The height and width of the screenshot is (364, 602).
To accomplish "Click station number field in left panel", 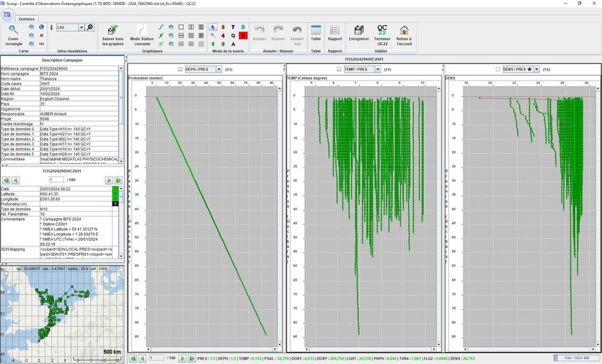I will (56, 180).
